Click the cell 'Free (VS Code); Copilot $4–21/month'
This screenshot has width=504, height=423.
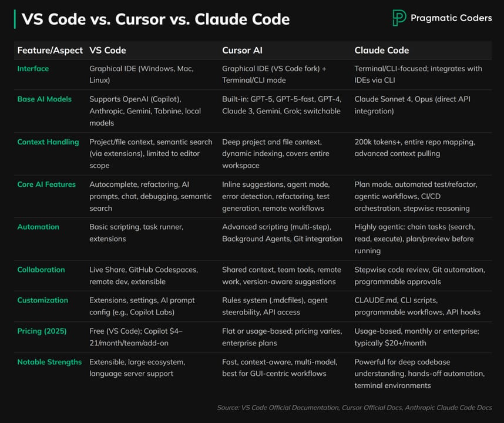tap(136, 337)
